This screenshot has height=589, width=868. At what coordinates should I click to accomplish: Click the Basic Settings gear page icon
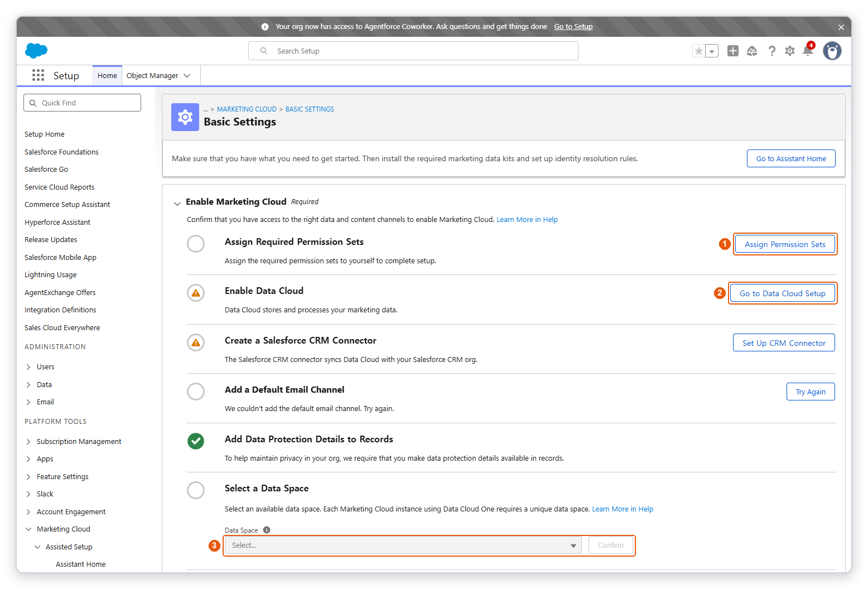tap(185, 117)
